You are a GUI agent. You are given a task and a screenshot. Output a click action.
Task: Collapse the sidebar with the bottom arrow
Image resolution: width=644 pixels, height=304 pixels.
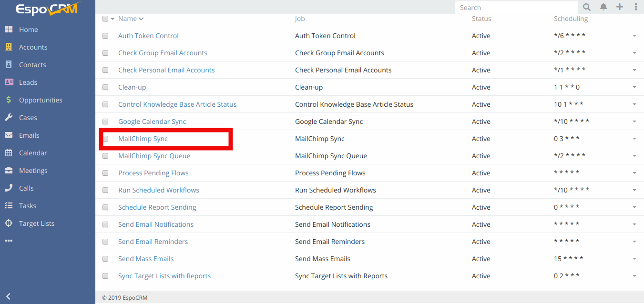coord(8,296)
